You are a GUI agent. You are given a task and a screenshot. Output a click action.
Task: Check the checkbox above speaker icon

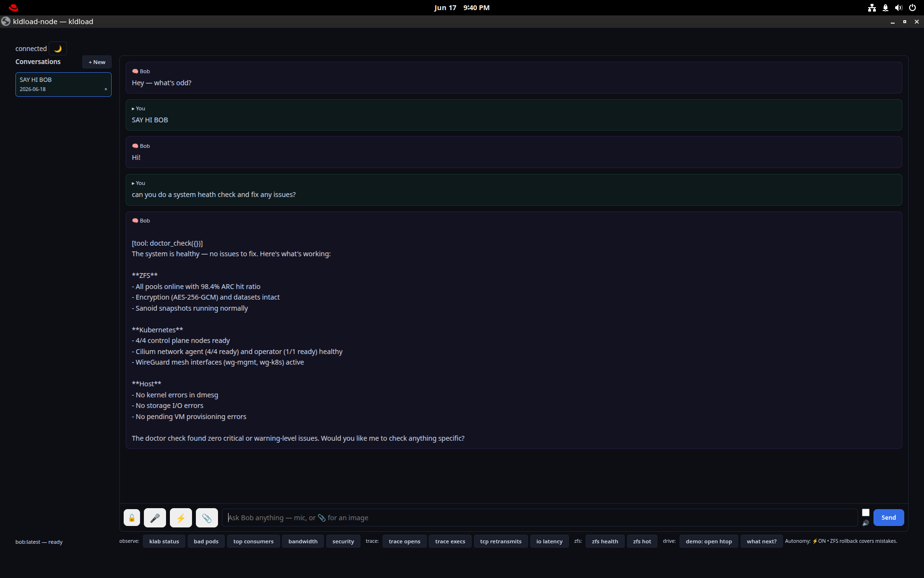tap(866, 512)
